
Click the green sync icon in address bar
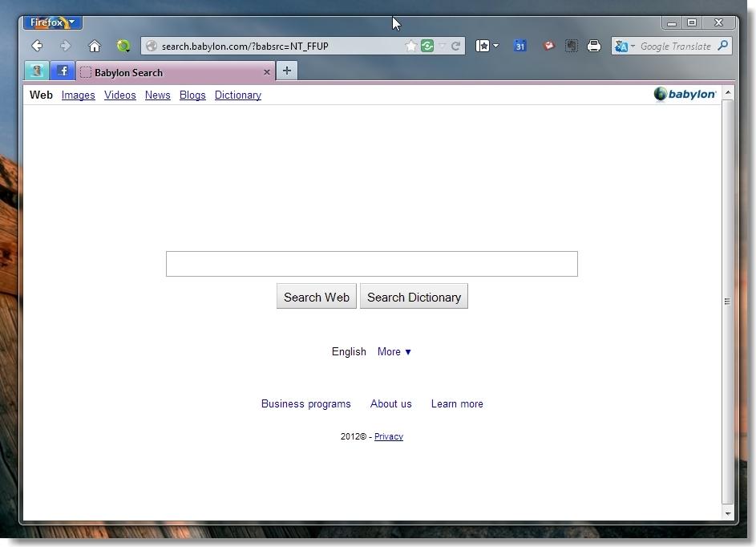[427, 46]
